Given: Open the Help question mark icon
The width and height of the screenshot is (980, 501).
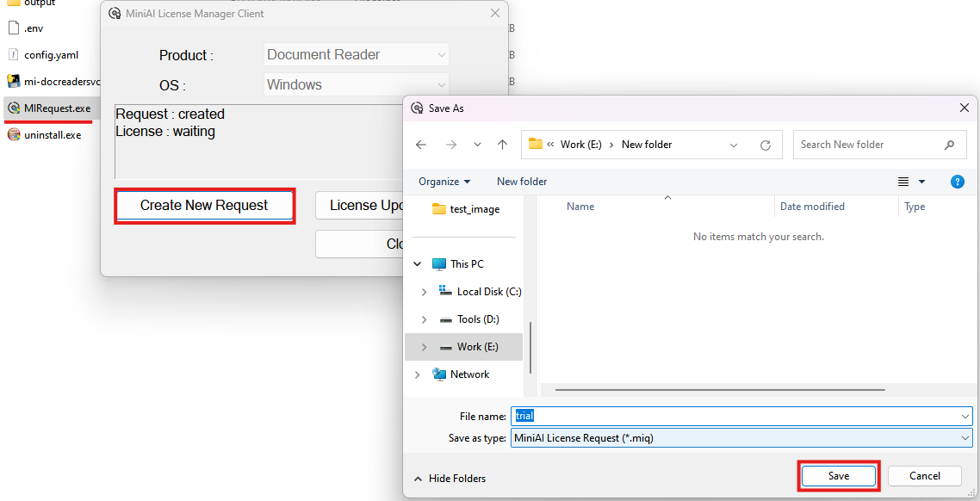Looking at the screenshot, I should pyautogui.click(x=957, y=182).
